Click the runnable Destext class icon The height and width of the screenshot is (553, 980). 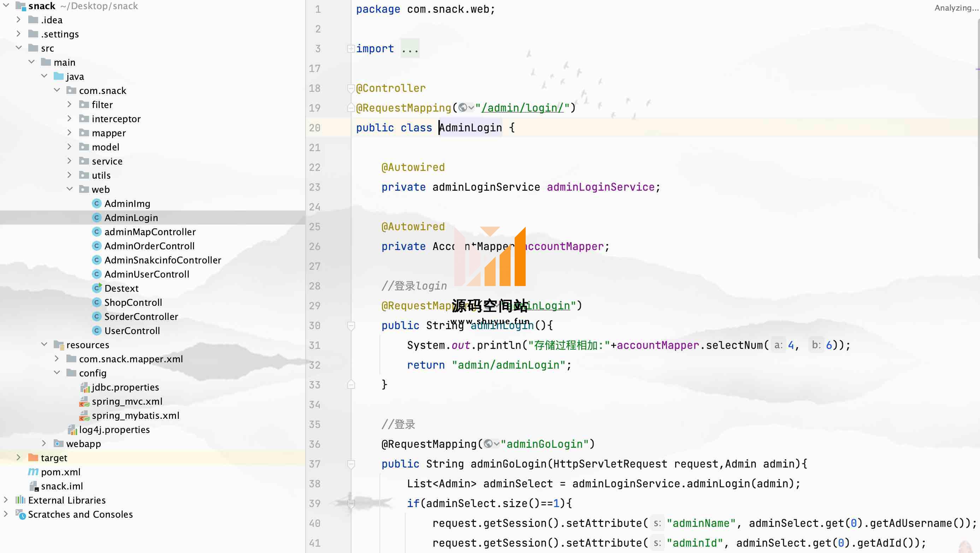click(97, 288)
